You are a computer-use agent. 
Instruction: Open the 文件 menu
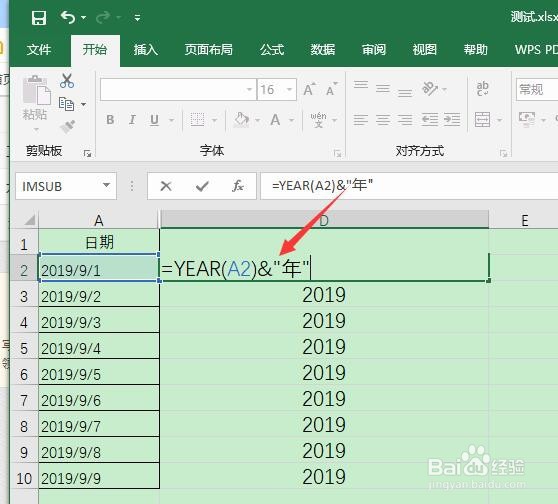[38, 49]
